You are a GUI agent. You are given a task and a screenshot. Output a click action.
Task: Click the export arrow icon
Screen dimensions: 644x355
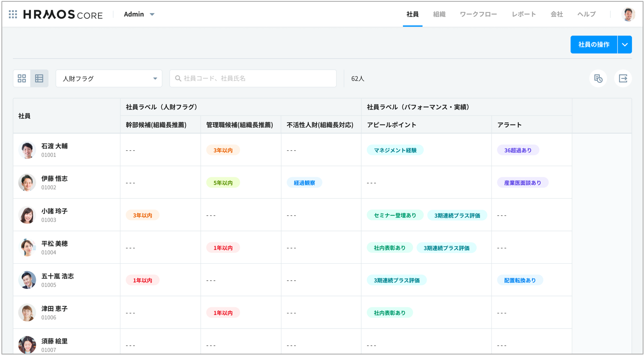623,79
